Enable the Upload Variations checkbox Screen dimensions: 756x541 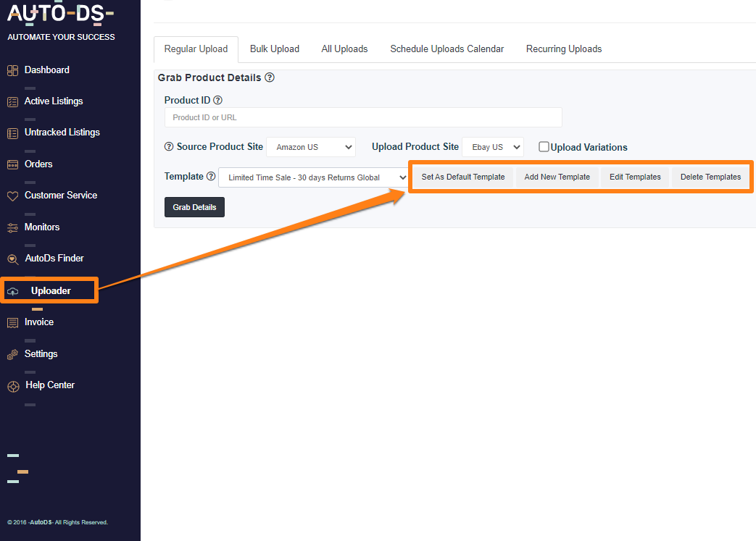(544, 146)
